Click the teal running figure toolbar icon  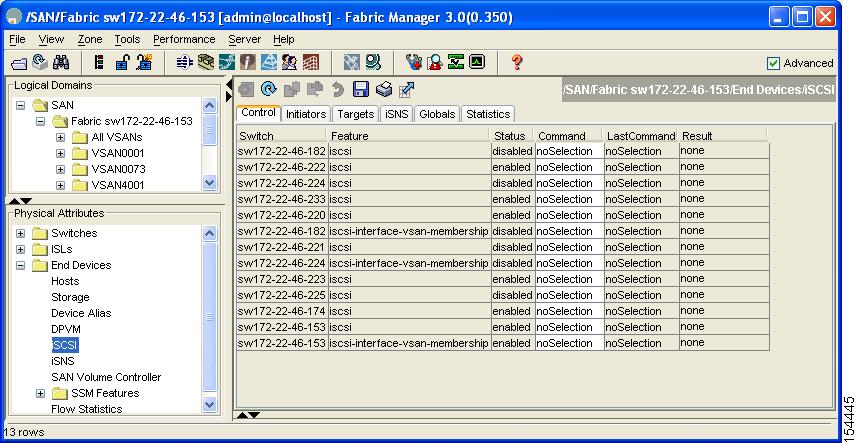(226, 62)
